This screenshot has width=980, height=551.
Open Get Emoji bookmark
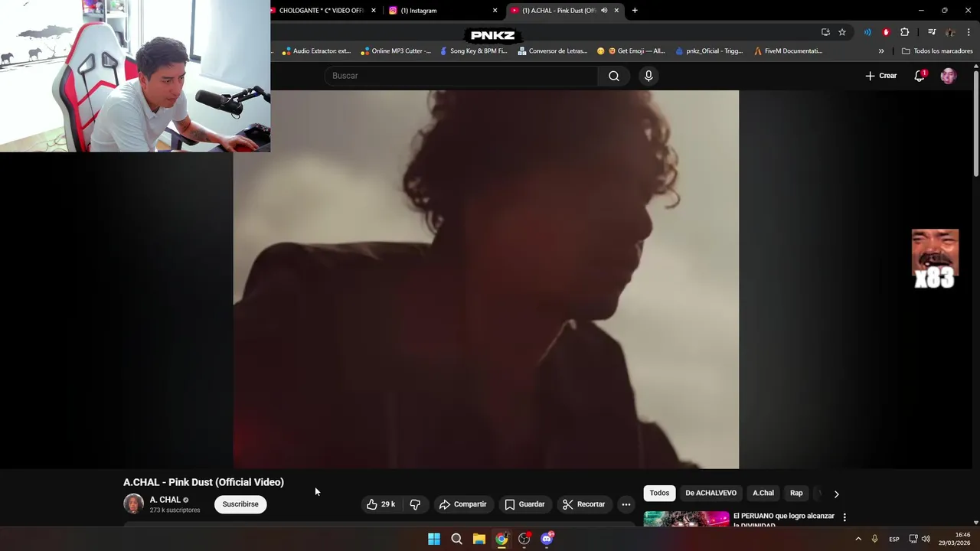pyautogui.click(x=631, y=51)
